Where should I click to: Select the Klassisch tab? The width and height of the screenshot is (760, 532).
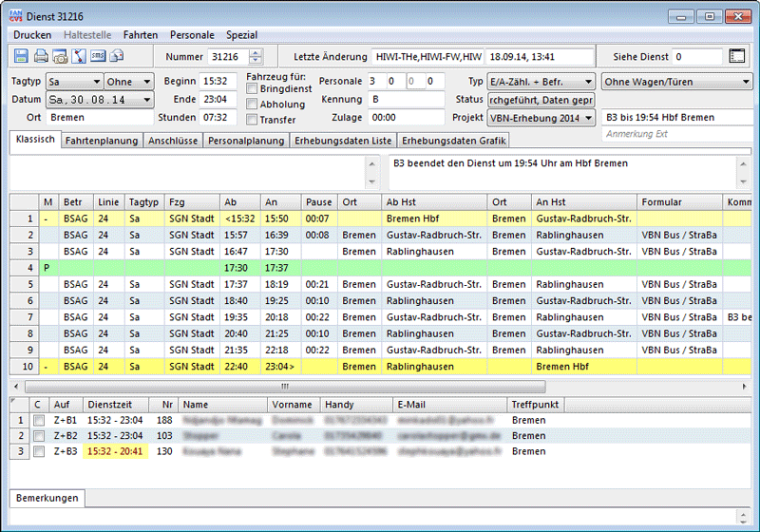pos(35,139)
